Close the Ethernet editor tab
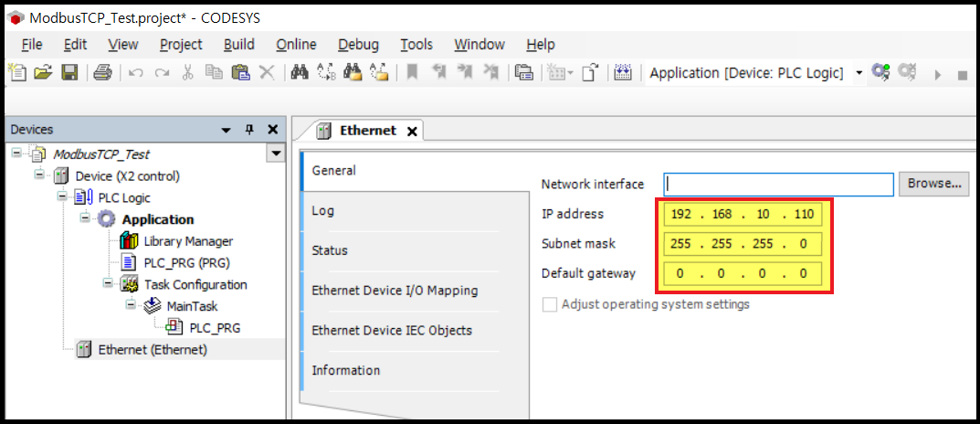This screenshot has height=424, width=980. pyautogui.click(x=412, y=132)
